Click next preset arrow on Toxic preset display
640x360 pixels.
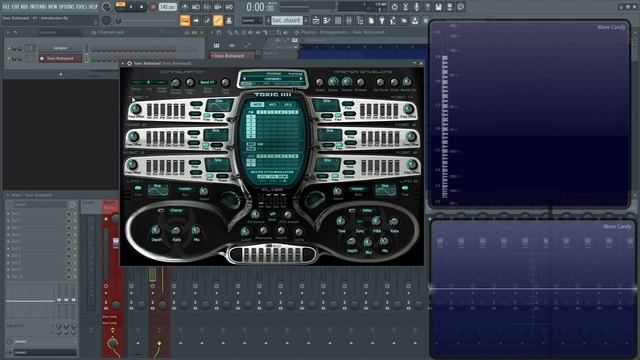coord(302,79)
